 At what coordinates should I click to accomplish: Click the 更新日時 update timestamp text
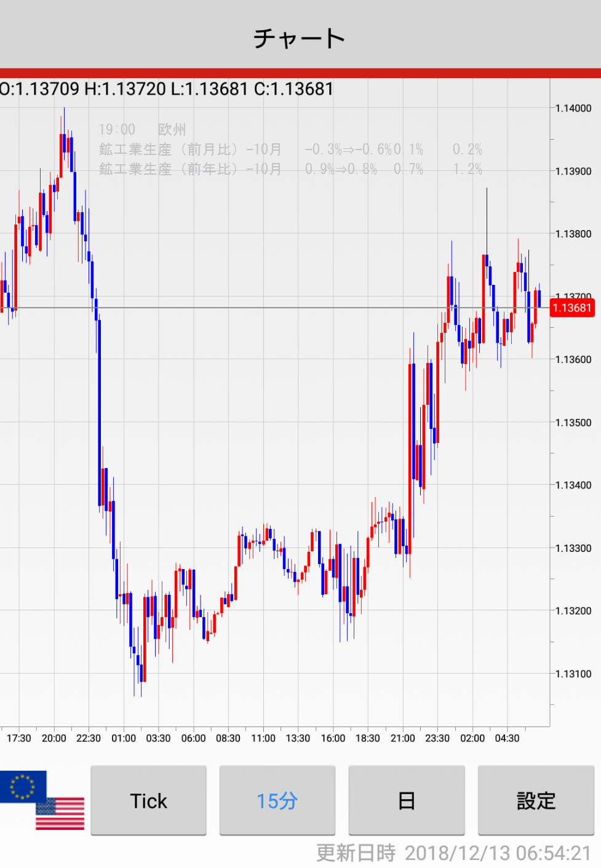(453, 853)
